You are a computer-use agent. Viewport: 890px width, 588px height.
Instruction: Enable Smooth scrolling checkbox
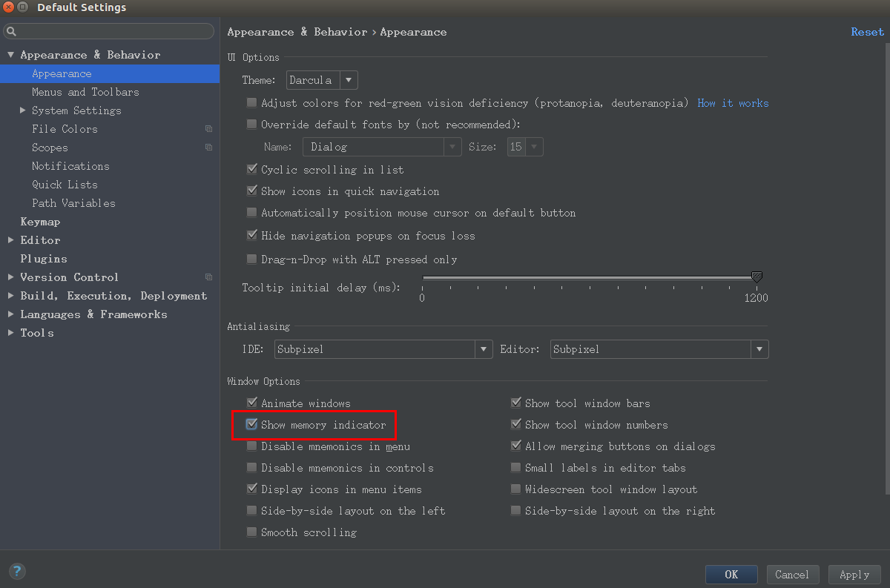[252, 532]
